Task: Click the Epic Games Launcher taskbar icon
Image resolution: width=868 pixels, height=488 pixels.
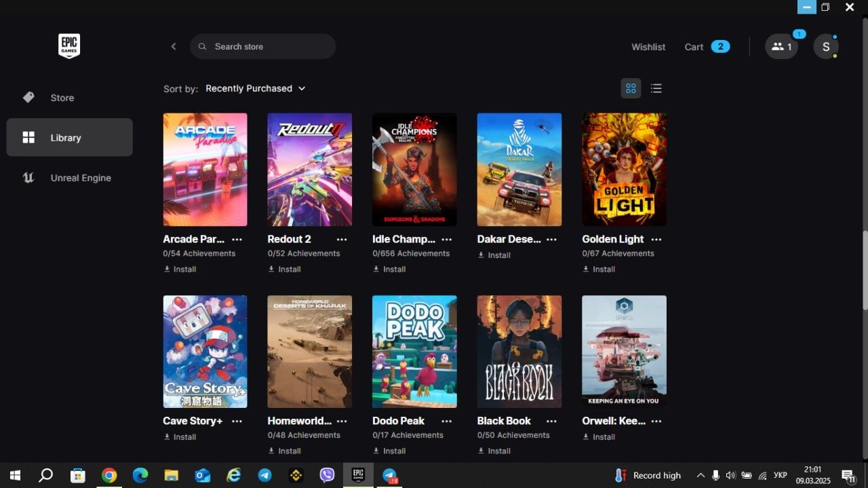Action: (358, 475)
